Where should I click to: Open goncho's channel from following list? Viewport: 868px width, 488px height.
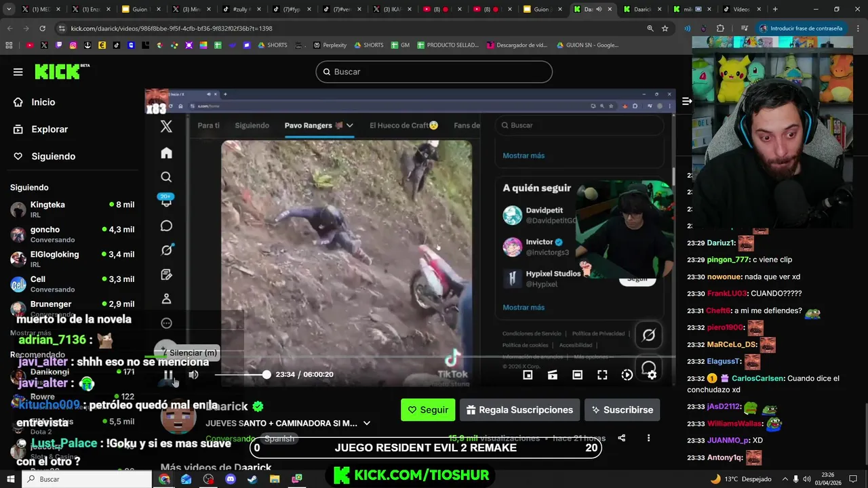pos(72,234)
